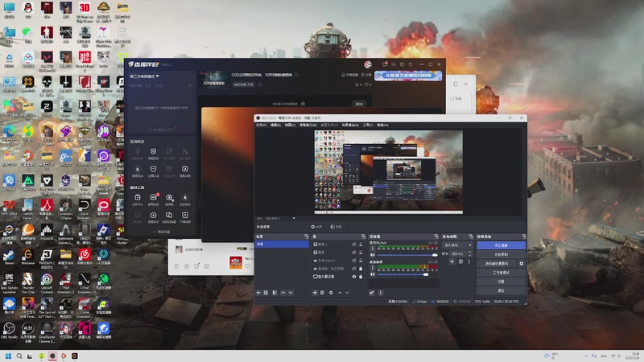Toggle visibility of 显示器采集 source
Viewport: 644px width, 362px height.
354,277
